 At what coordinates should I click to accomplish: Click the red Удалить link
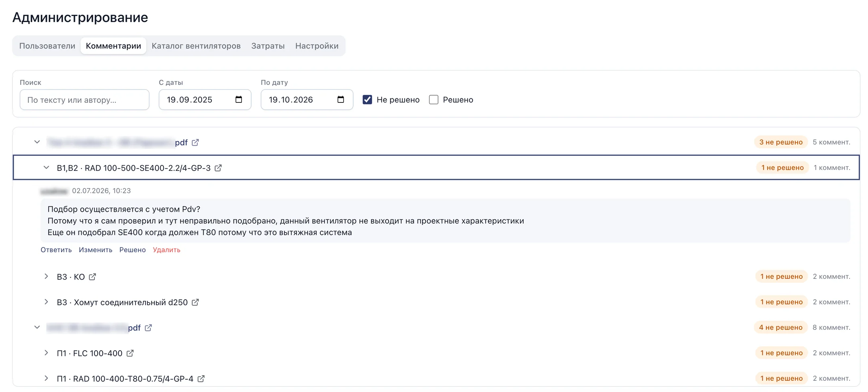(166, 250)
